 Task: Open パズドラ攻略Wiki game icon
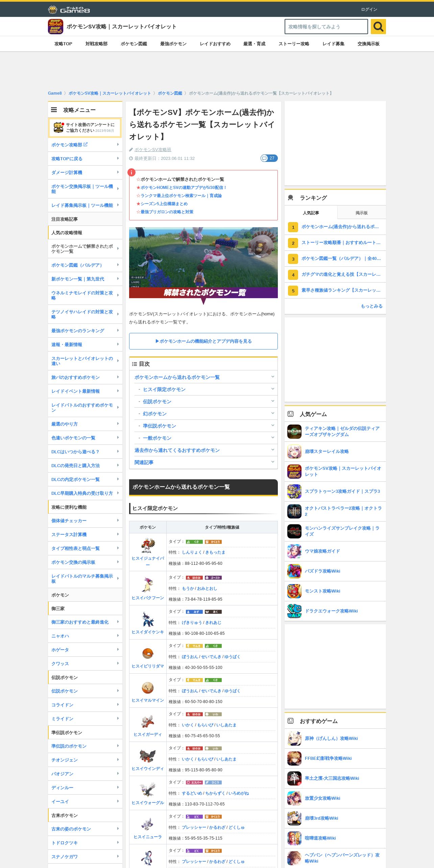pos(294,571)
